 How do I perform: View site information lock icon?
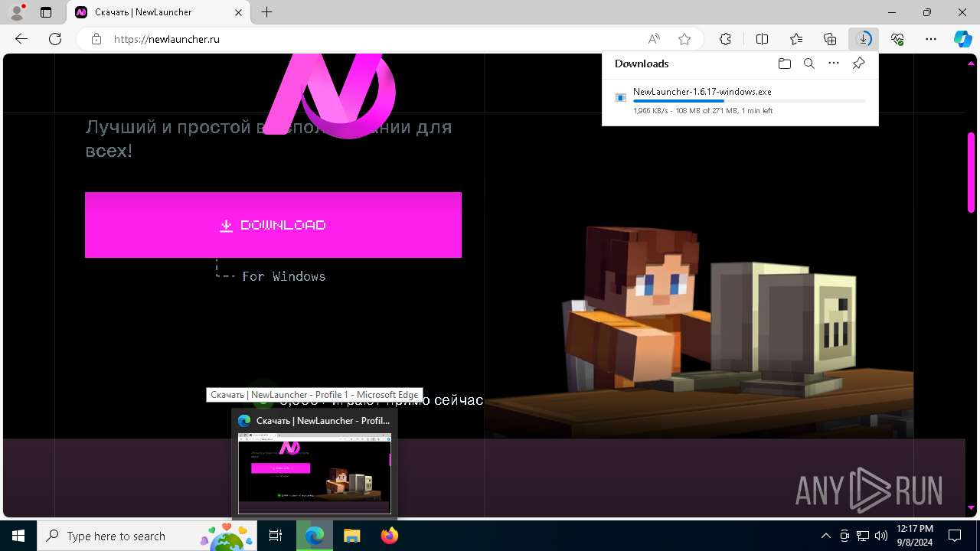coord(96,39)
